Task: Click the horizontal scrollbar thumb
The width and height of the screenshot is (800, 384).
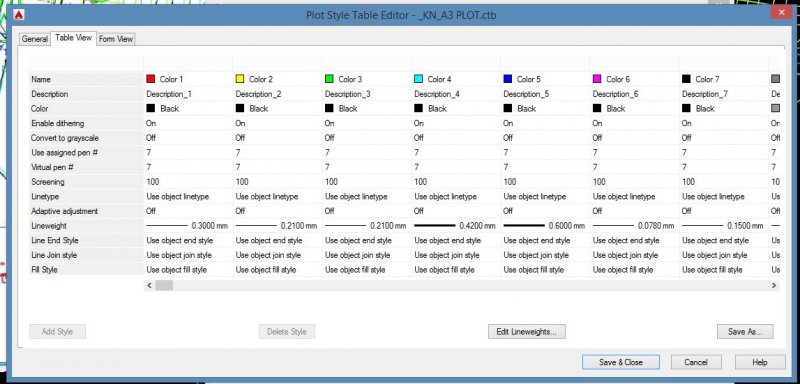Action: (x=164, y=286)
